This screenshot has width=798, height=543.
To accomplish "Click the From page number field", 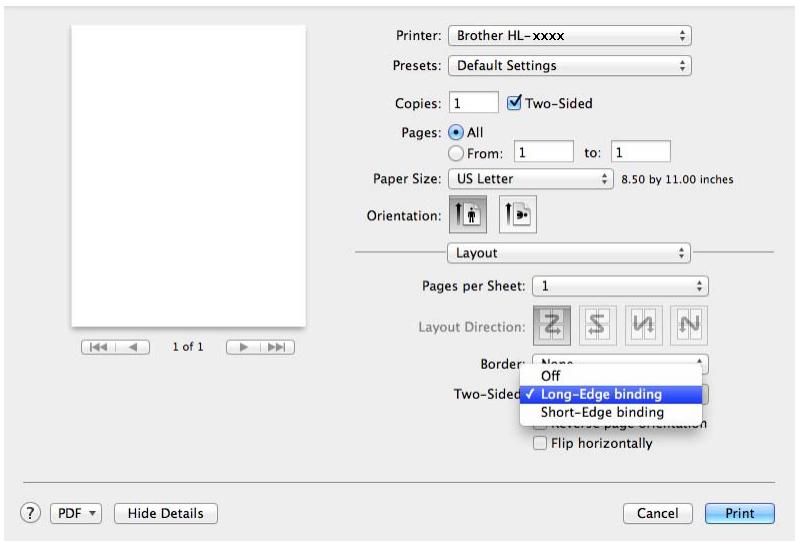I will pos(544,152).
